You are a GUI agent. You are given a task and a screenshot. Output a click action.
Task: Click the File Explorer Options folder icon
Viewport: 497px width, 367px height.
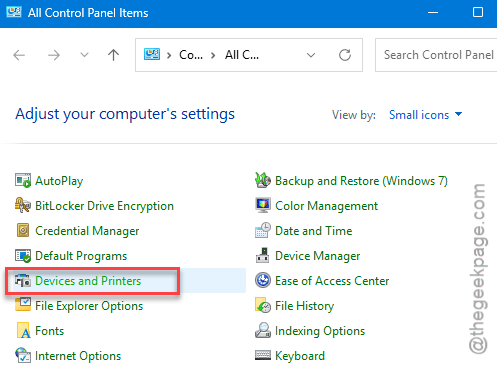(23, 304)
